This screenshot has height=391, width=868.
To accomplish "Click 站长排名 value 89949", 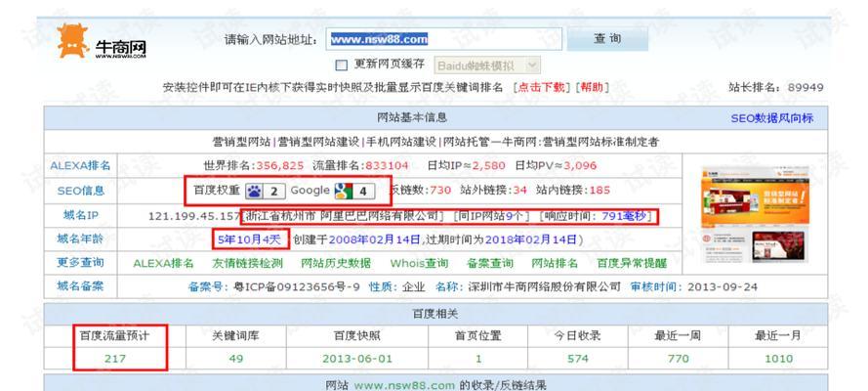I will pyautogui.click(x=806, y=87).
